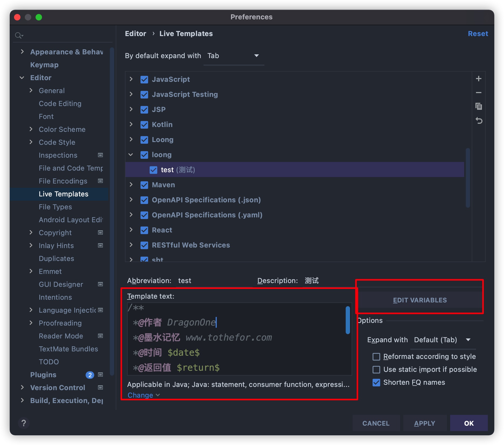Collapse the lowercase loong template group
Image resolution: width=504 pixels, height=445 pixels.
pyautogui.click(x=131, y=154)
